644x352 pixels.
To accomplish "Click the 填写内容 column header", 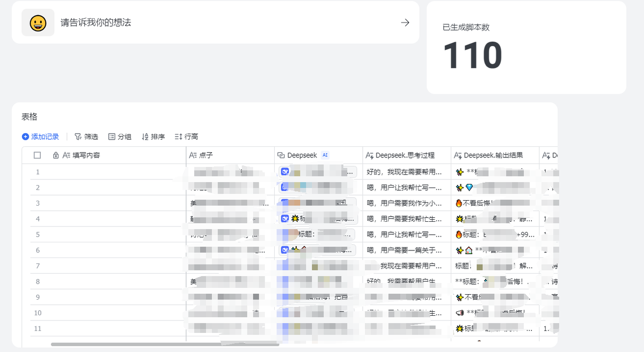I will tap(104, 155).
